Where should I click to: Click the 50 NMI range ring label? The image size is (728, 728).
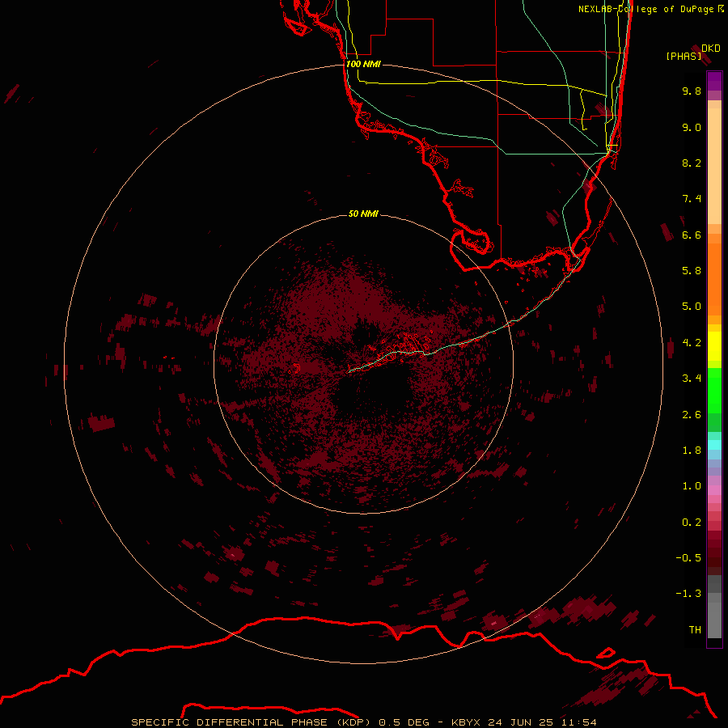[x=363, y=214]
